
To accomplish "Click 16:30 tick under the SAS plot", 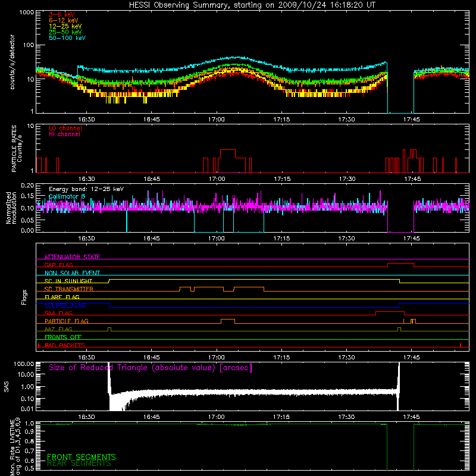I will tap(86, 417).
